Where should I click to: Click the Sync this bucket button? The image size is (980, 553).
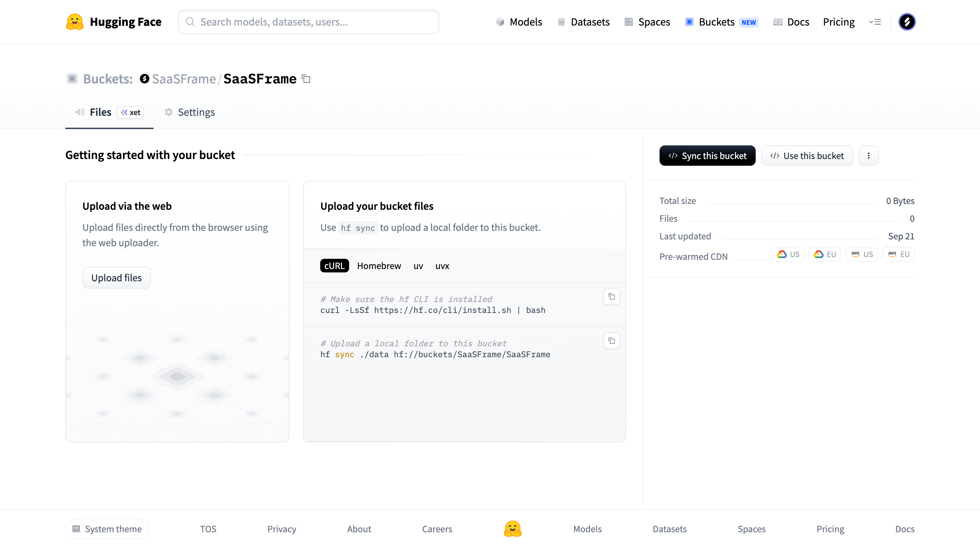click(707, 156)
